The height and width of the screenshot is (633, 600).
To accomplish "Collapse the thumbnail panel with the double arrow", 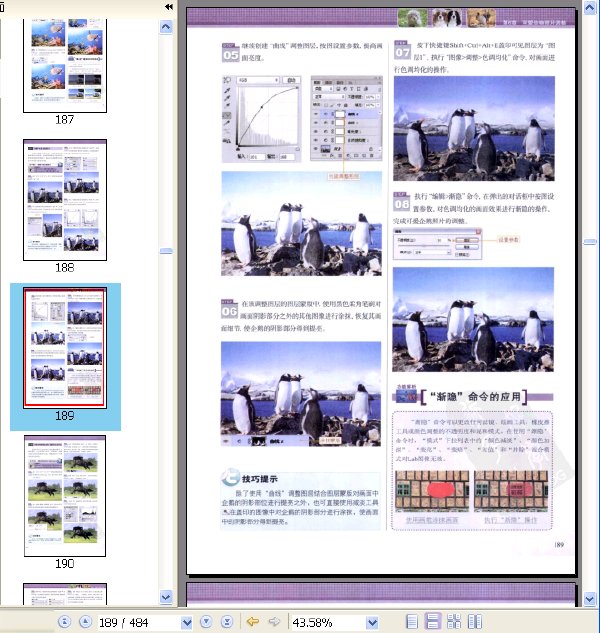I will tap(169, 6).
